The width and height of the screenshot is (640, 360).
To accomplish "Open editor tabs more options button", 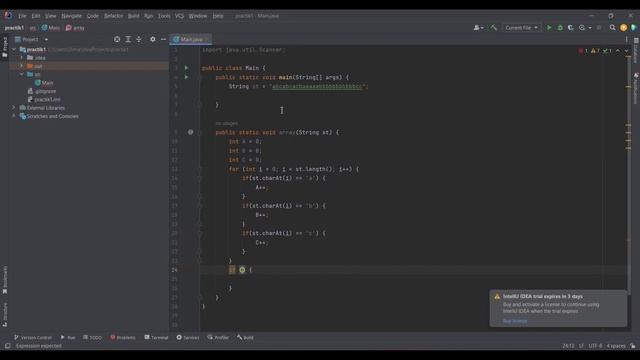I will pyautogui.click(x=627, y=39).
